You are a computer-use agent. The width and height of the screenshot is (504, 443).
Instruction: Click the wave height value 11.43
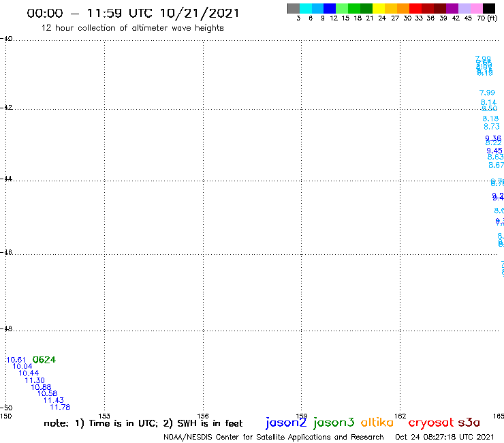pos(54,400)
